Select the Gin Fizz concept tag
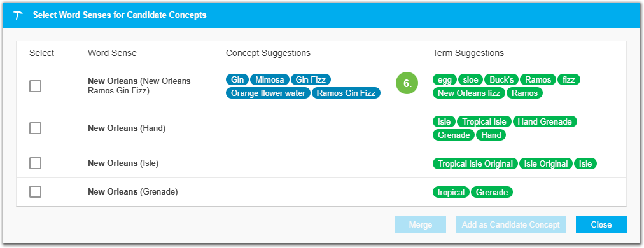This screenshot has height=248, width=644. point(311,79)
